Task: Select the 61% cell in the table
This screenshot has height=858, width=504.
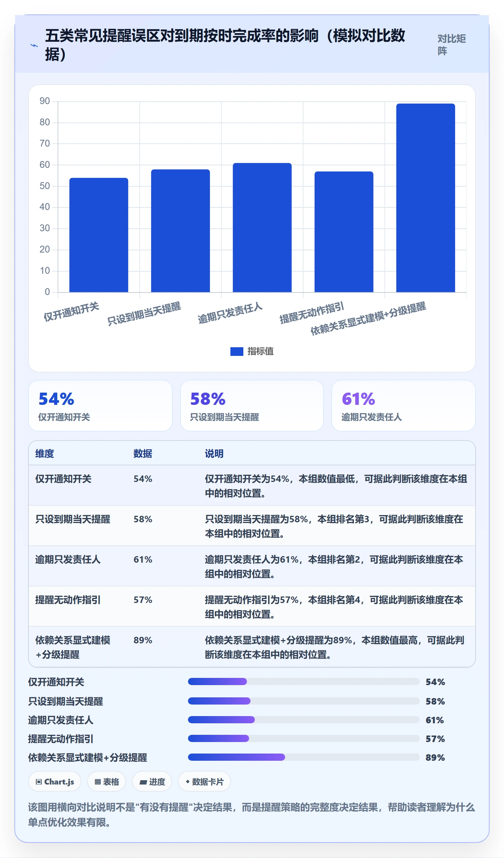Action: tap(143, 559)
